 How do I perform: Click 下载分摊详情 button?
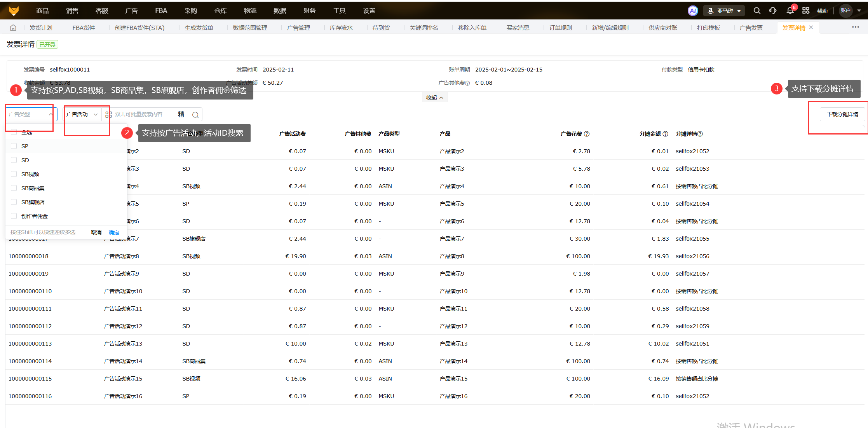[842, 115]
